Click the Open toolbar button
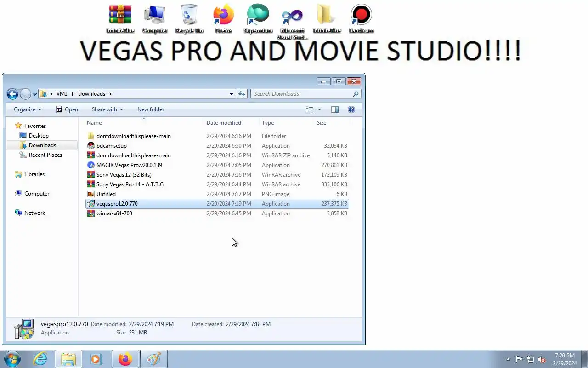The width and height of the screenshot is (588, 368). 67,109
